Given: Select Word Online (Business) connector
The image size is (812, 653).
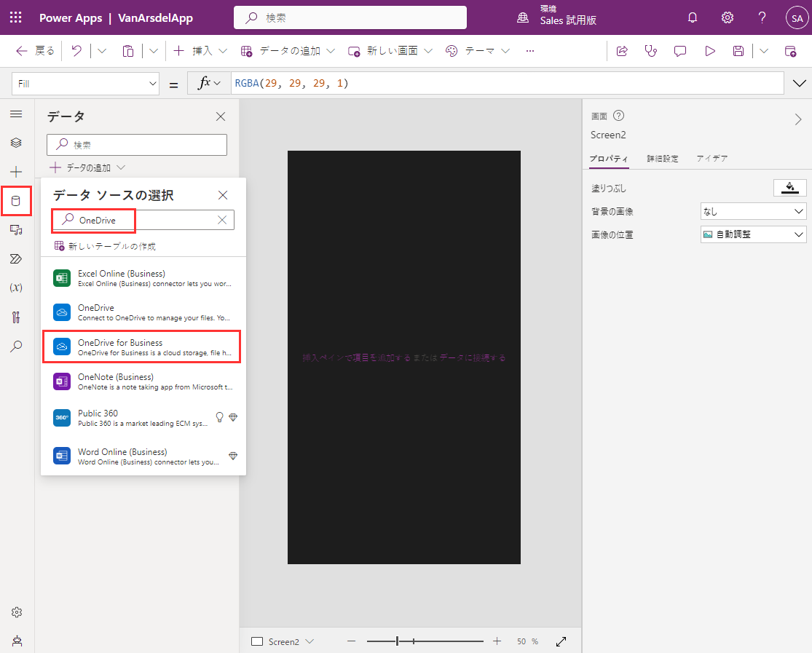Looking at the screenshot, I should coord(143,456).
